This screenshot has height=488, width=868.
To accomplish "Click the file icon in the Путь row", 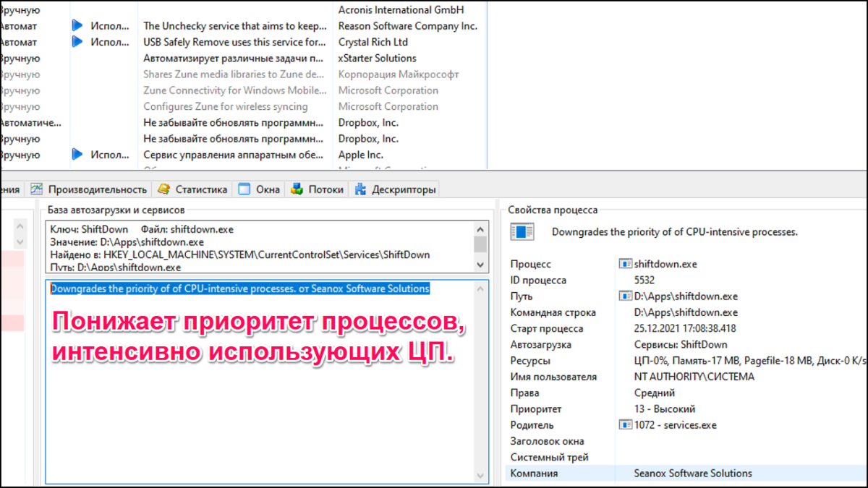I will tap(625, 296).
